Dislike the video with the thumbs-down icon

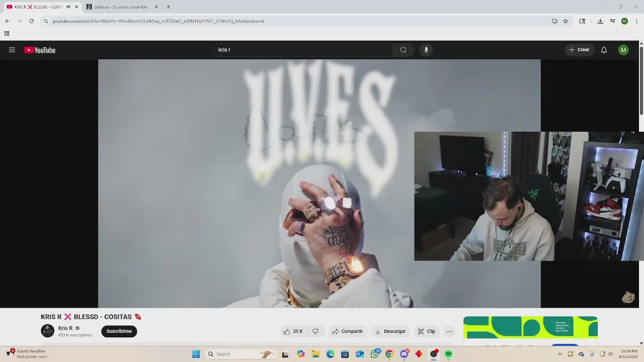point(315,331)
